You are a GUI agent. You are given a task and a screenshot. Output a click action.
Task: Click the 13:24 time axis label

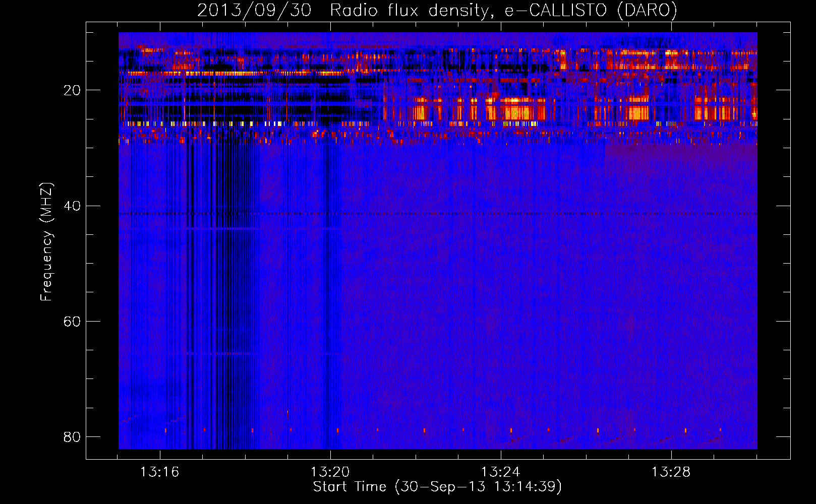coord(501,472)
